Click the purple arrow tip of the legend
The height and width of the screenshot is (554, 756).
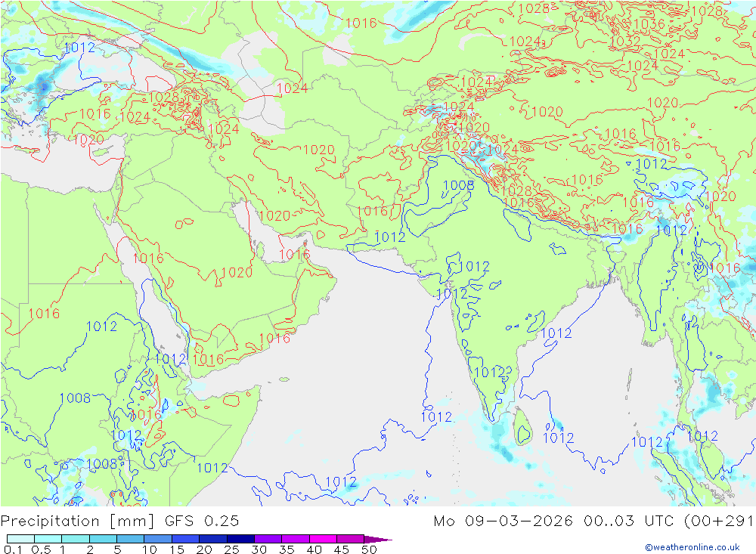[x=378, y=539]
